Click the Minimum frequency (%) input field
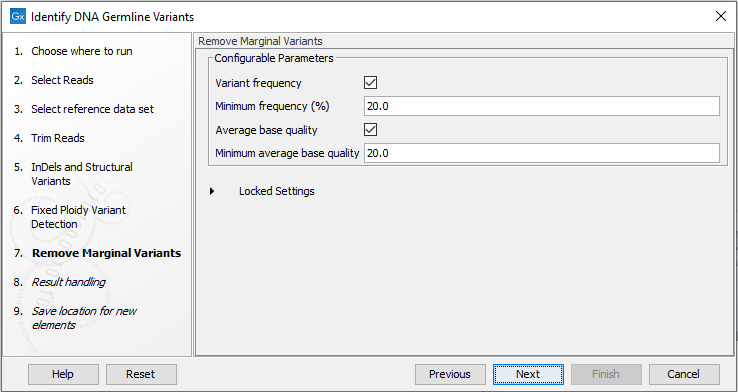This screenshot has width=738, height=392. pos(542,106)
